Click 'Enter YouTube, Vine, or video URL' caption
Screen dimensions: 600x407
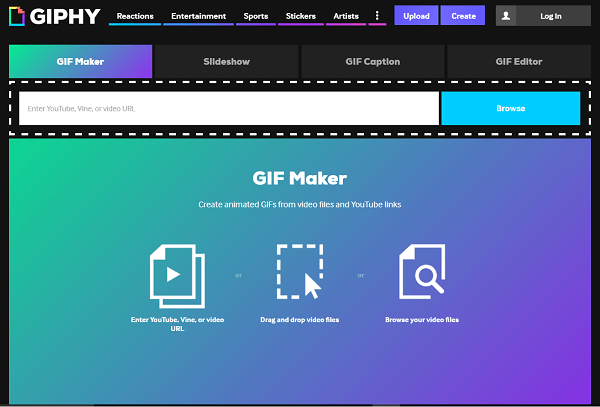[177, 324]
